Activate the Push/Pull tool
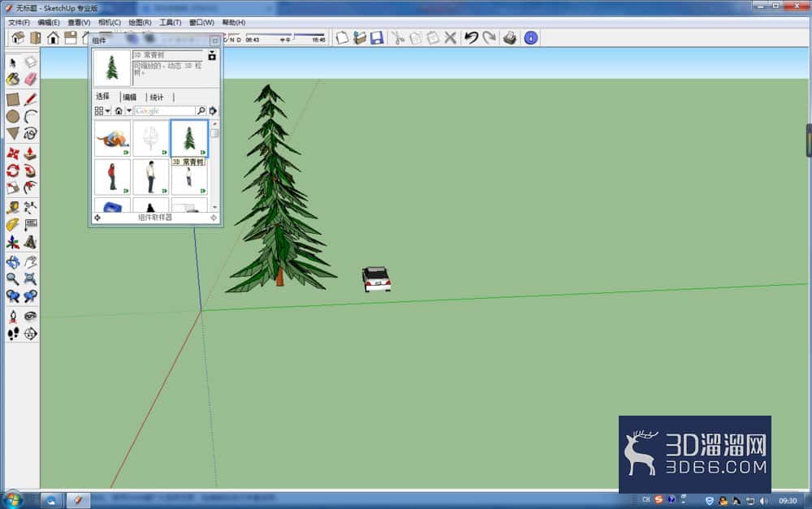 (x=31, y=153)
